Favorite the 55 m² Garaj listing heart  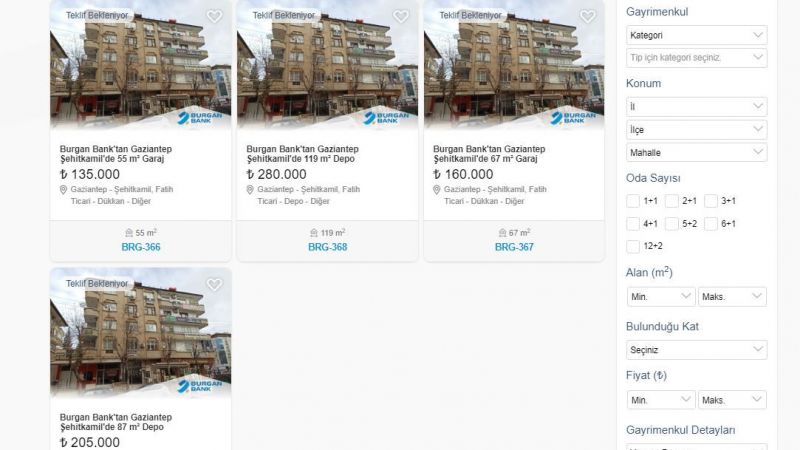point(214,16)
